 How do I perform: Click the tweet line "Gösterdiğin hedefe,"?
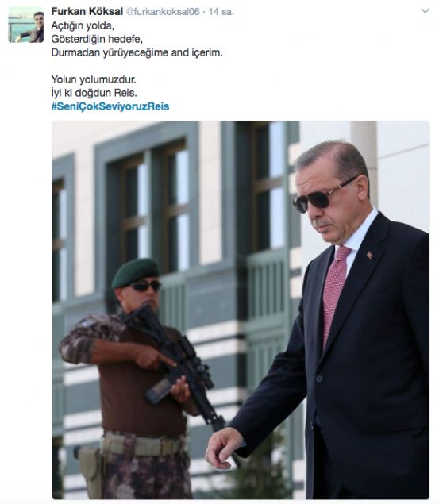click(97, 39)
